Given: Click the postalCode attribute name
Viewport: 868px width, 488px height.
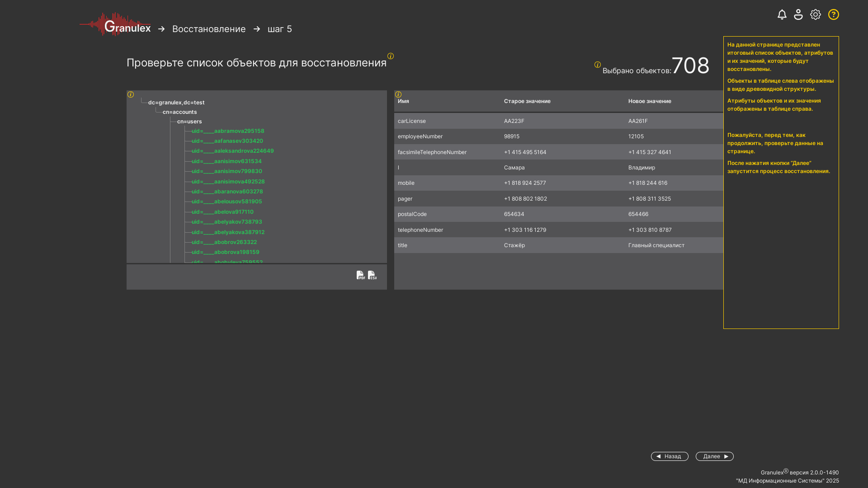Looking at the screenshot, I should click(412, 214).
